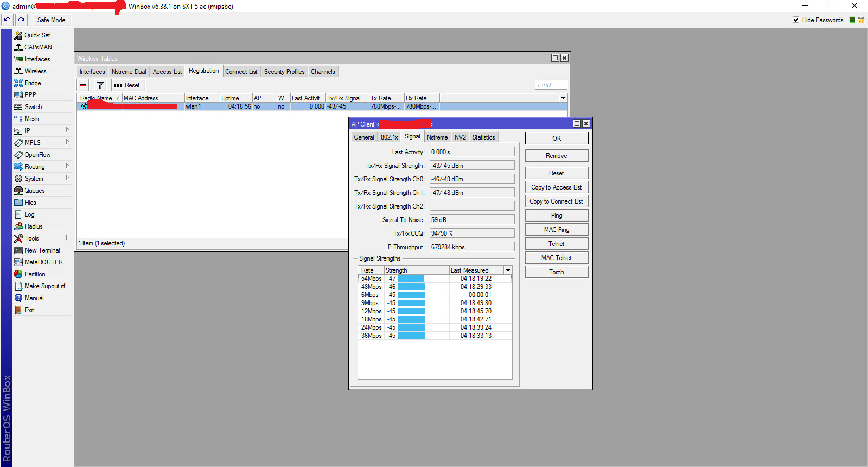Open the Files folder icon

pos(18,203)
